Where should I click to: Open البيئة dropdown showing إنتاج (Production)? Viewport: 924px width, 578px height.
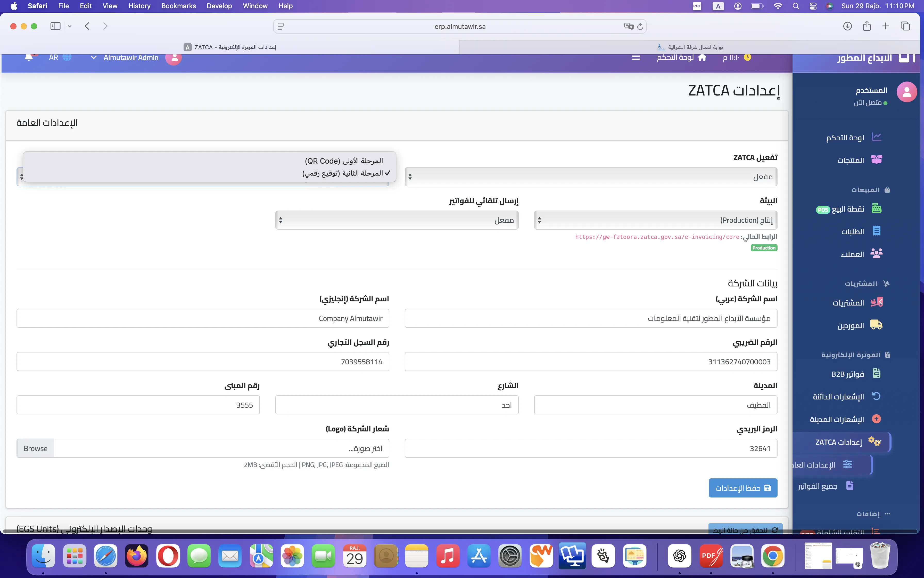656,220
